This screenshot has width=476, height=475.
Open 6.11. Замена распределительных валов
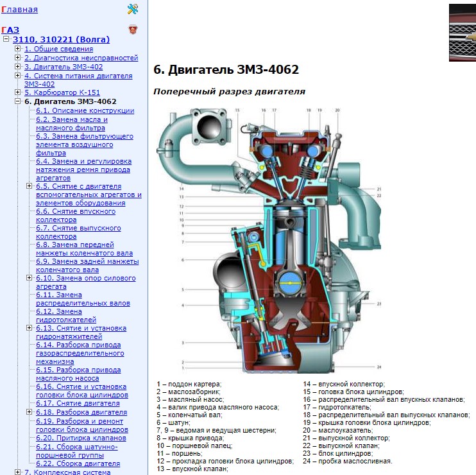(83, 299)
